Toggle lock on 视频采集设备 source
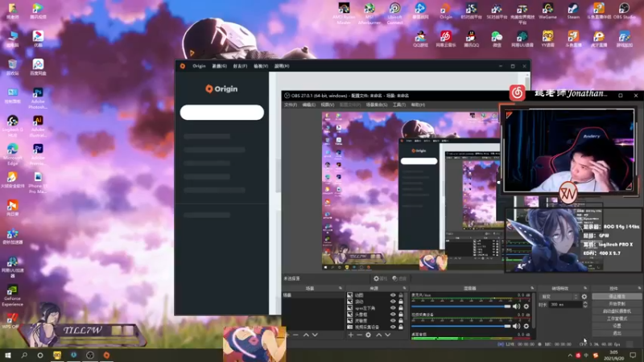644x362 pixels. coord(401,327)
